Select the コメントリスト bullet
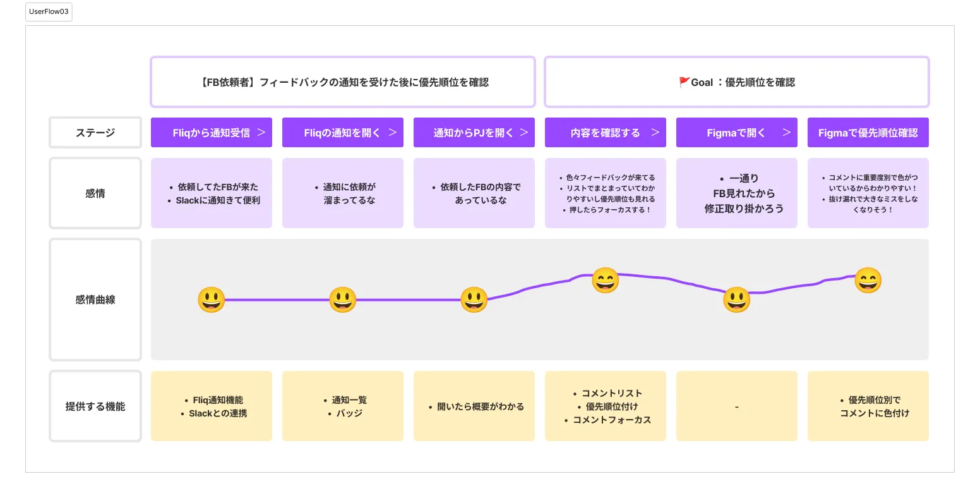This screenshot has width=980, height=498. [607, 393]
